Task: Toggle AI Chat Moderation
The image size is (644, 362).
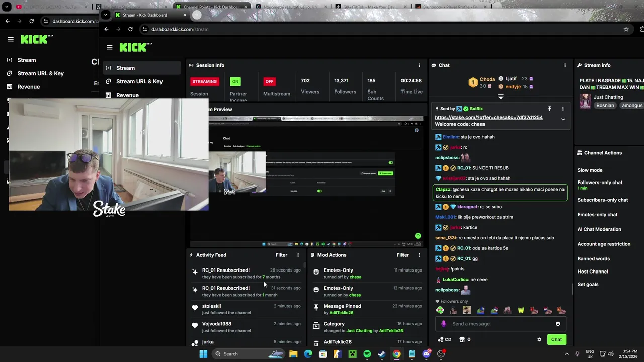Action: 599,229
